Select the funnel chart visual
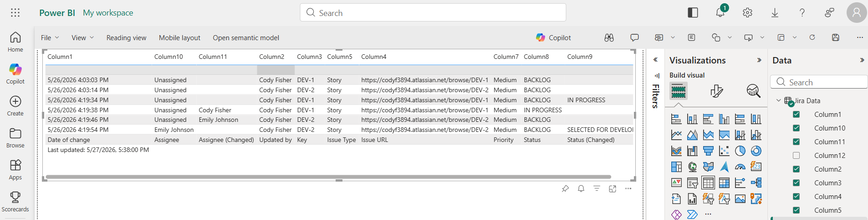868x220 pixels. tap(708, 151)
